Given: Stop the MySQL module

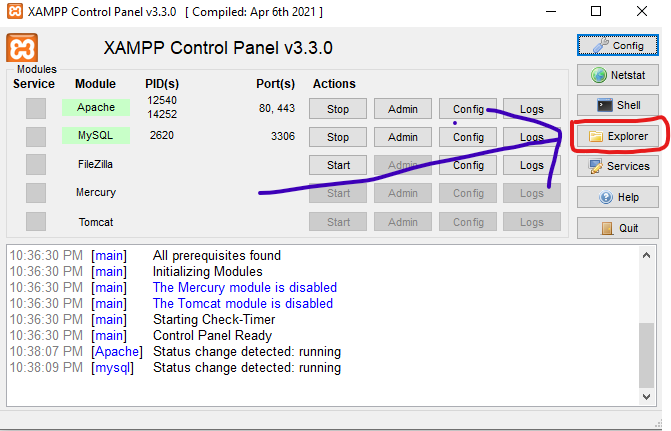Looking at the screenshot, I should [338, 137].
